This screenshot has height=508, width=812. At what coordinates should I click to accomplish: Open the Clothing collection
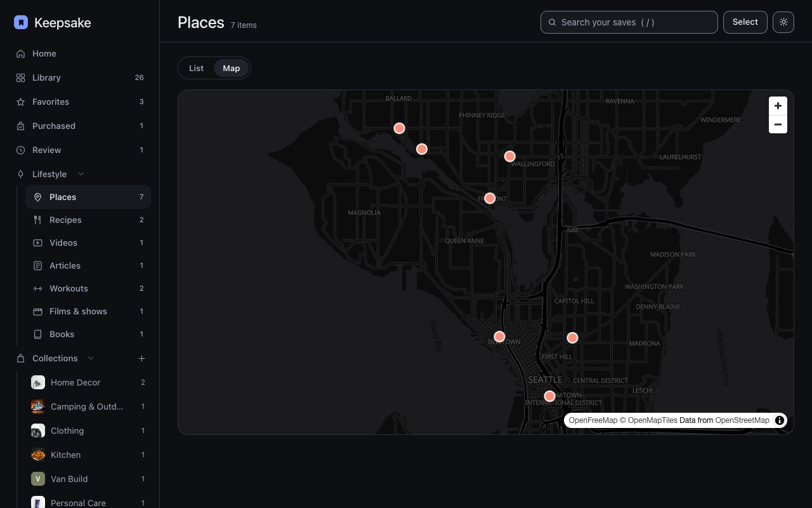click(x=88, y=431)
